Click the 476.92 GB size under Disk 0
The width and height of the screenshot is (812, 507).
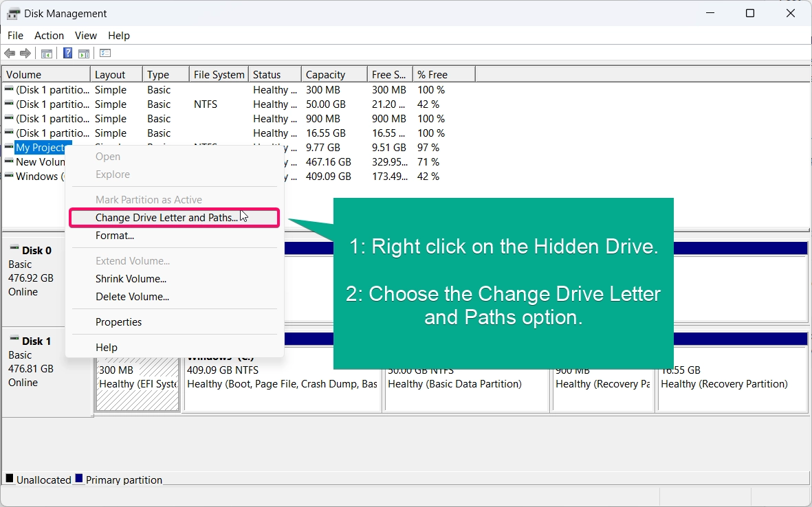click(x=30, y=278)
